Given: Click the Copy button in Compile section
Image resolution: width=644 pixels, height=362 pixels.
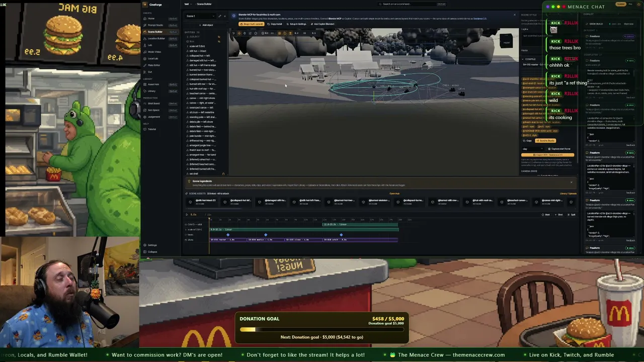Looking at the screenshot, I should click(527, 141).
